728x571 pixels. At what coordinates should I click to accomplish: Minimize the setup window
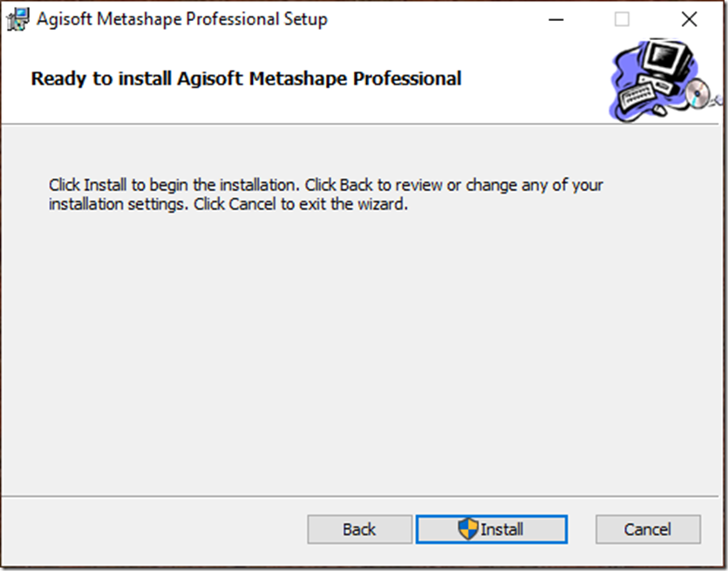pos(555,19)
